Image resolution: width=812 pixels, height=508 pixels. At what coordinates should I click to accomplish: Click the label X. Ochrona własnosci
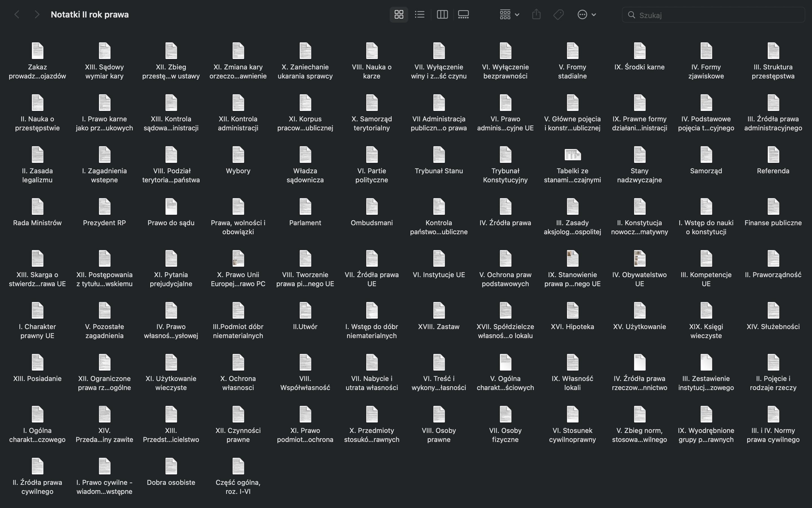(x=238, y=383)
